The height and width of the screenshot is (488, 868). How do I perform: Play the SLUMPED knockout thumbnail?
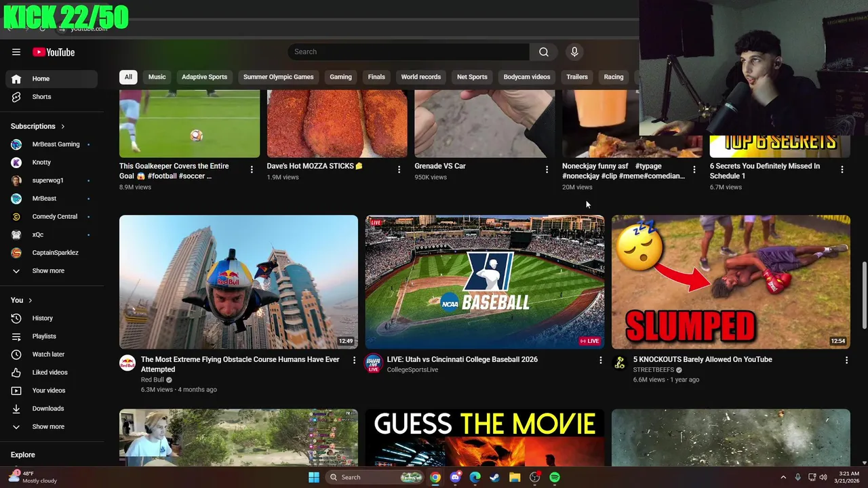tap(731, 282)
